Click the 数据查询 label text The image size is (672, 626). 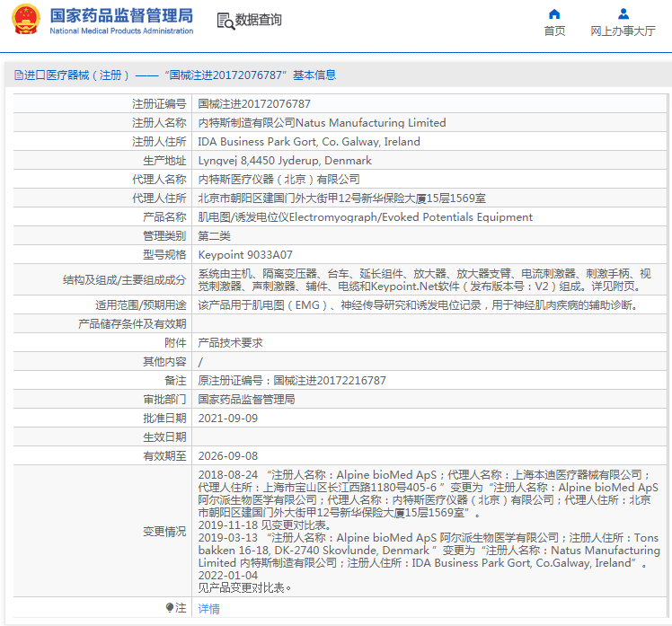tap(259, 21)
